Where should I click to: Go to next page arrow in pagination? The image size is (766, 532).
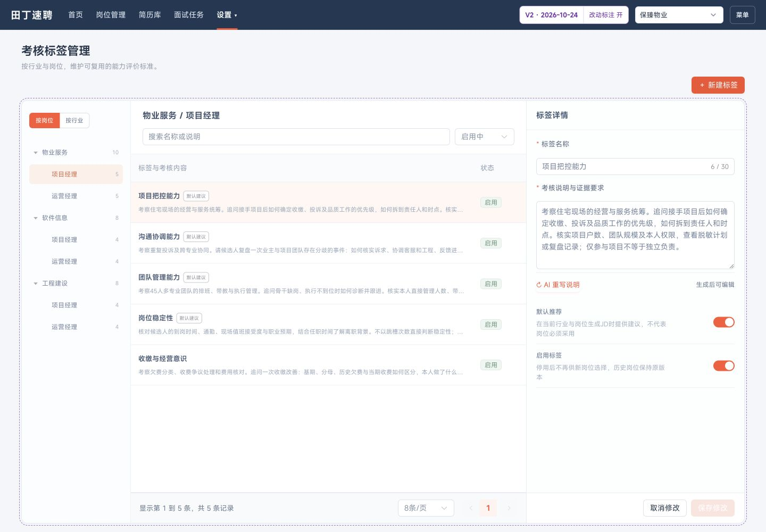509,508
